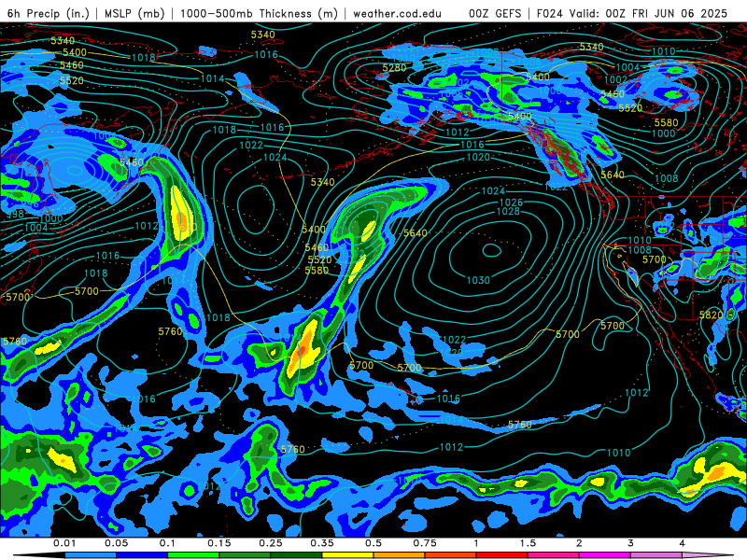Click the 1028 isobar label
The height and width of the screenshot is (560, 747).
(x=508, y=211)
